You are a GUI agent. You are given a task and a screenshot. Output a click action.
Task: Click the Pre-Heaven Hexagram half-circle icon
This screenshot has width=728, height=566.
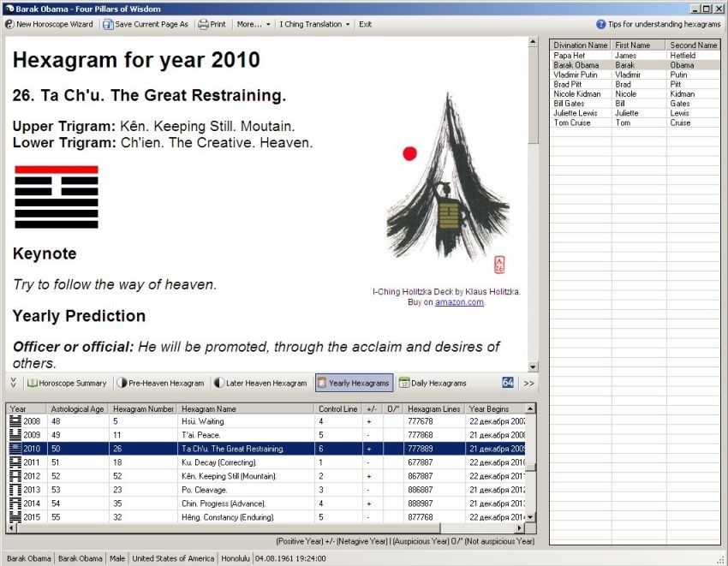[x=122, y=383]
